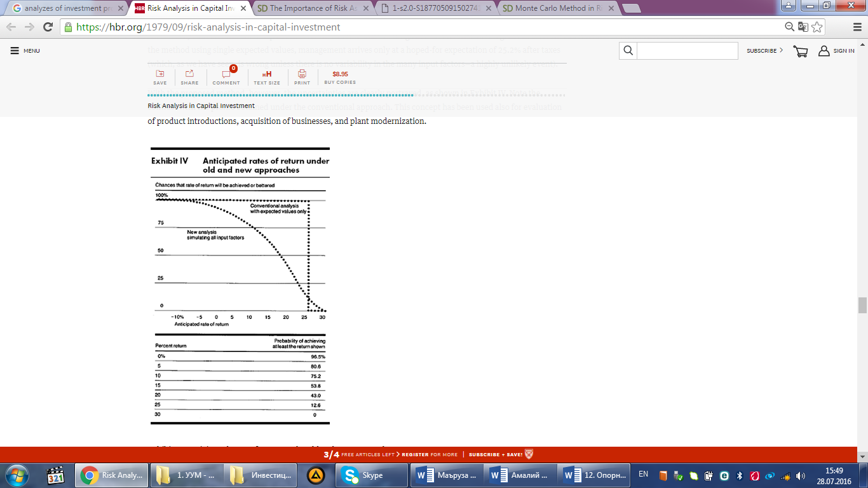Go back in browser history
The height and width of the screenshot is (488, 868).
[x=11, y=27]
